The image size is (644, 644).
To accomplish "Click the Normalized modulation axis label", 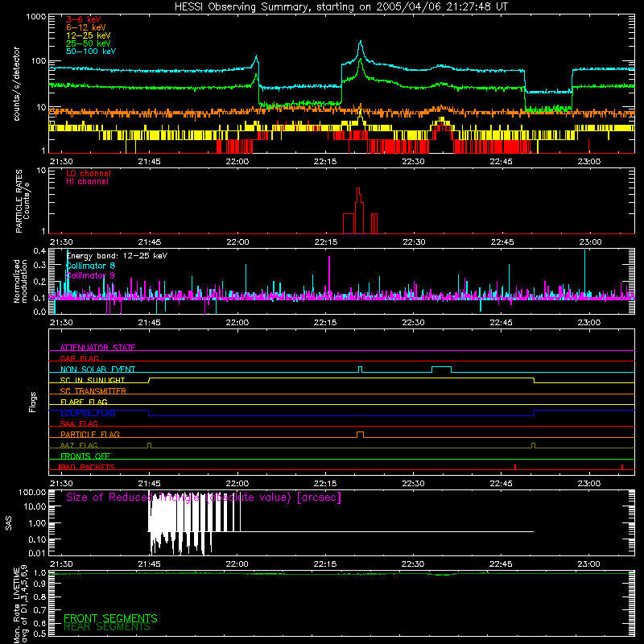I will [x=20, y=281].
